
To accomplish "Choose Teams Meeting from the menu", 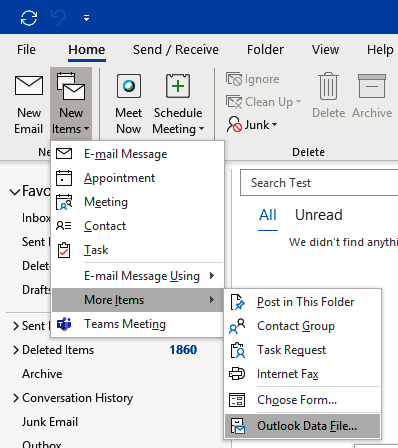I will click(137, 324).
